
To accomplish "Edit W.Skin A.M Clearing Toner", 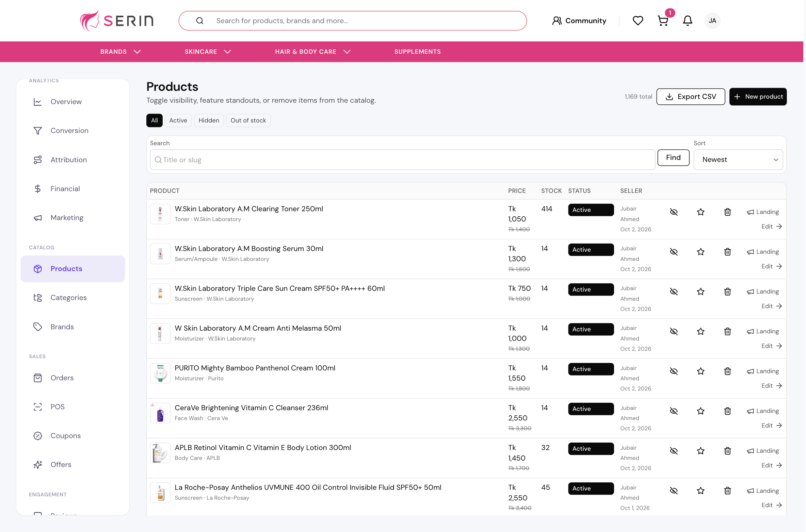I will 771,227.
